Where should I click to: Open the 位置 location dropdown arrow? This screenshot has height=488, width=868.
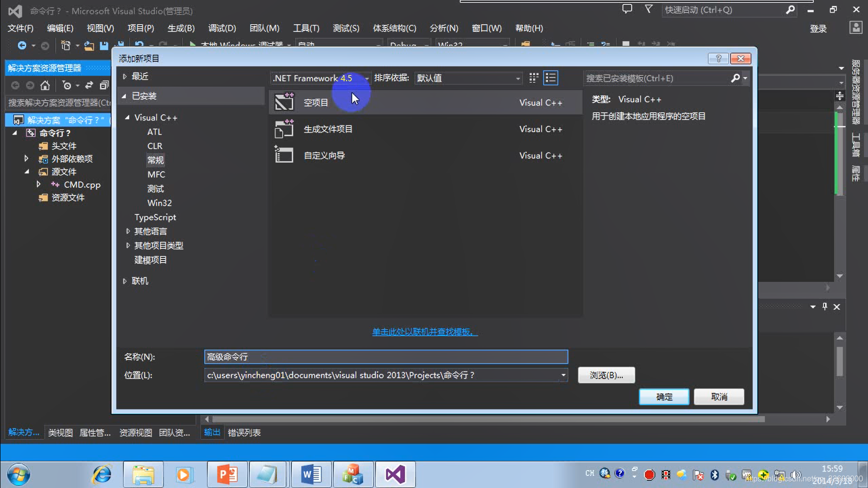click(563, 375)
